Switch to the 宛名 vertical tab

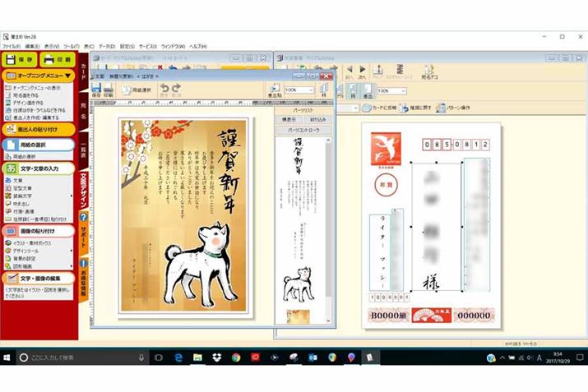(x=83, y=111)
